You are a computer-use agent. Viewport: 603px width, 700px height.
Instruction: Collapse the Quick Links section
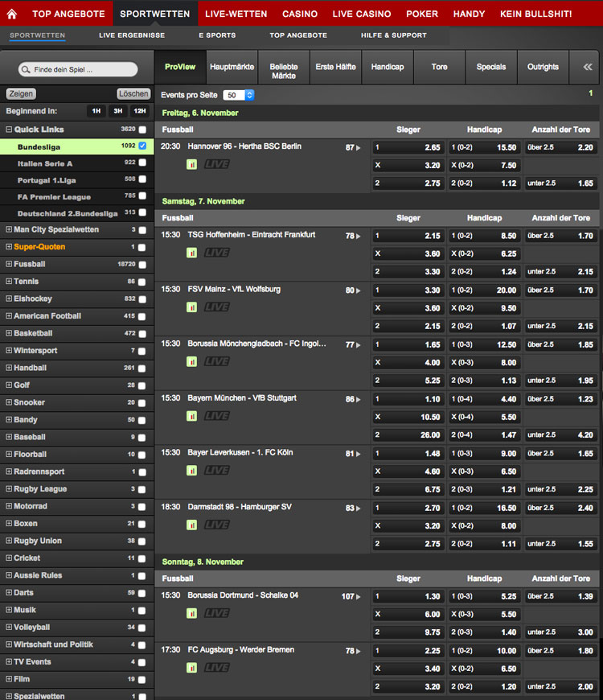tap(9, 130)
